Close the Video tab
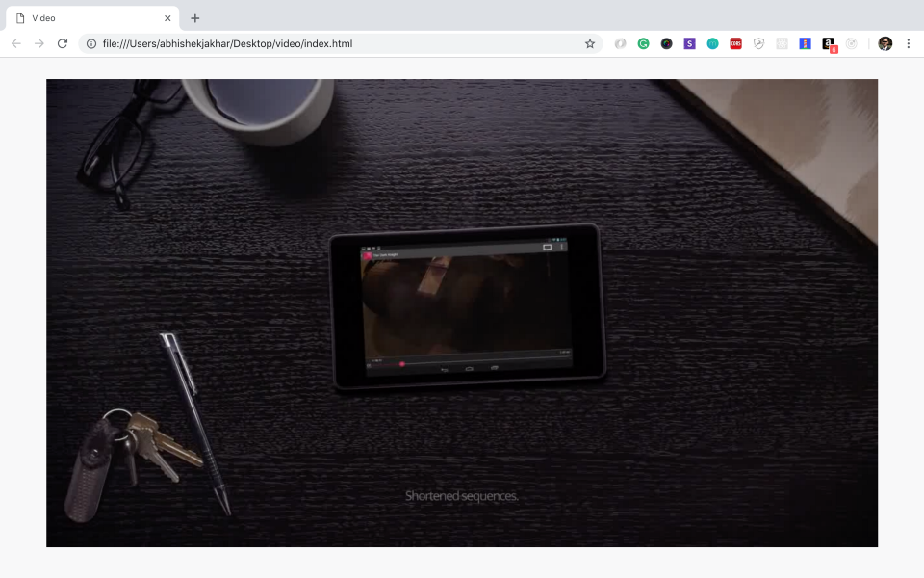The width and height of the screenshot is (924, 578). tap(167, 18)
